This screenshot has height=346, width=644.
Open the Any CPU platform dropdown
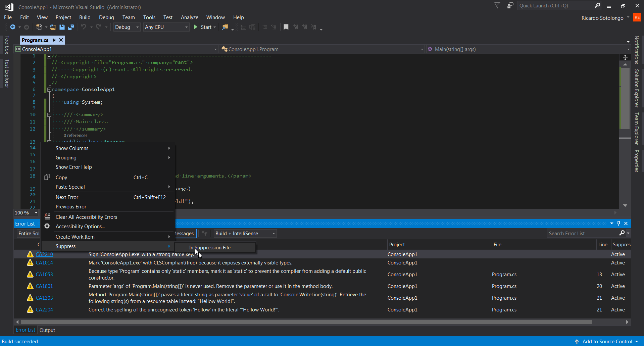click(x=166, y=27)
